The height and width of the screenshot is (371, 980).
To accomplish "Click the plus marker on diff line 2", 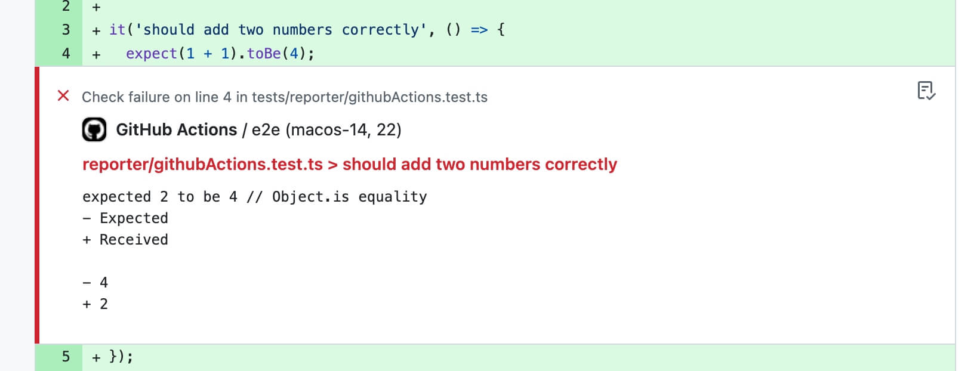I will [x=96, y=8].
